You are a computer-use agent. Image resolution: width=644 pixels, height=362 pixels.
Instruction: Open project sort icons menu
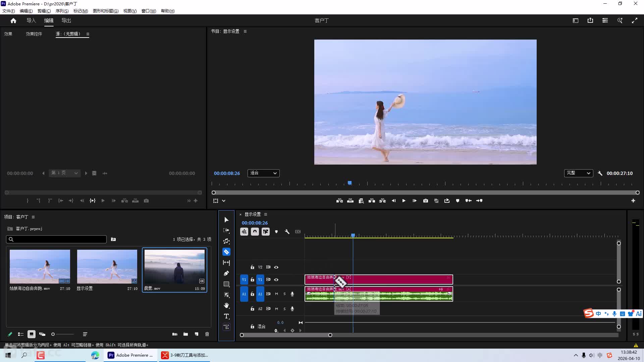tap(85, 334)
